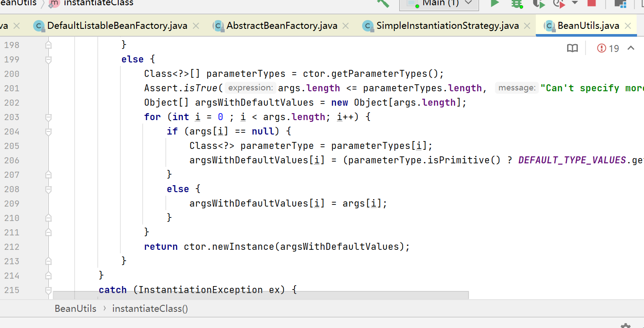The width and height of the screenshot is (644, 328).
Task: Click the 'message:' parameter hint
Action: (x=517, y=88)
